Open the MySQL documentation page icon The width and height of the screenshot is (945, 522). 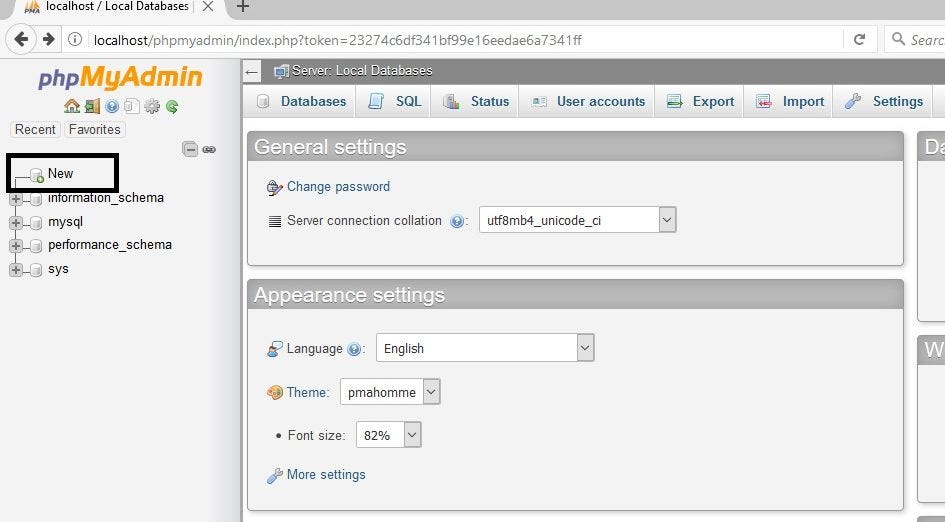131,107
